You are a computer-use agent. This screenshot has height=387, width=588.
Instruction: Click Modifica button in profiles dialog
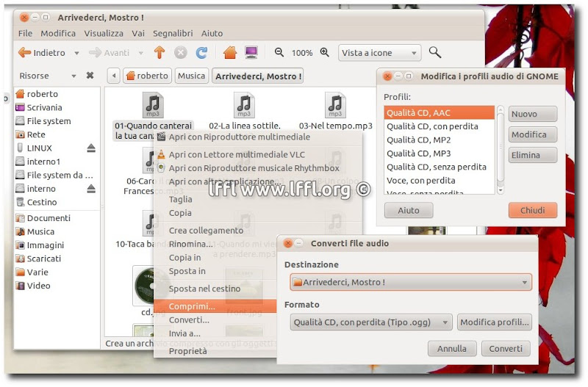coord(532,134)
